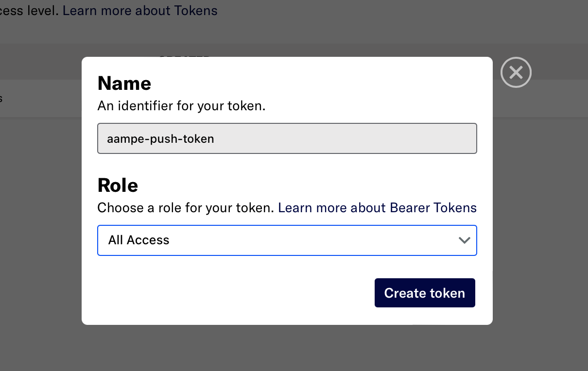
Task: Click the dimmed table header bar left of dialog
Action: click(x=39, y=62)
